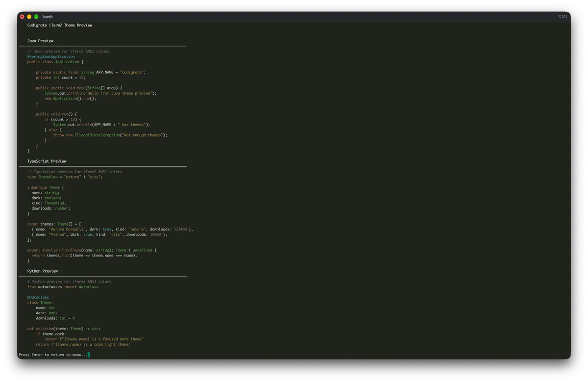
Task: Click the 'has themes' println line
Action: [101, 125]
